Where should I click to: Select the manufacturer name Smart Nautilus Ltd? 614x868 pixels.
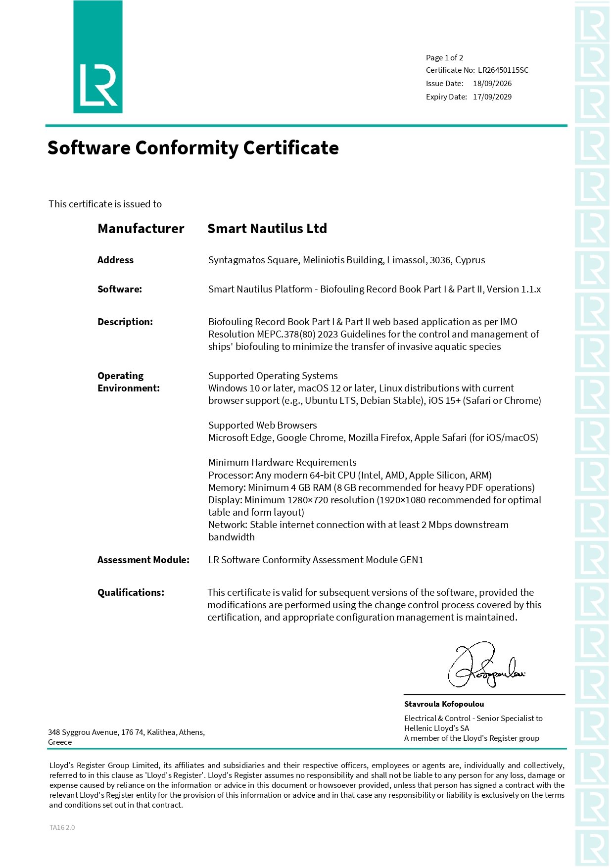(x=267, y=228)
